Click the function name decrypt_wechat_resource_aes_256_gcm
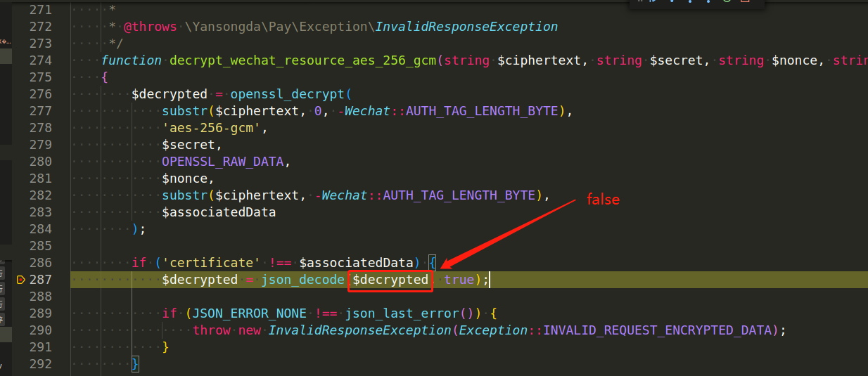The width and height of the screenshot is (868, 376). (x=303, y=60)
